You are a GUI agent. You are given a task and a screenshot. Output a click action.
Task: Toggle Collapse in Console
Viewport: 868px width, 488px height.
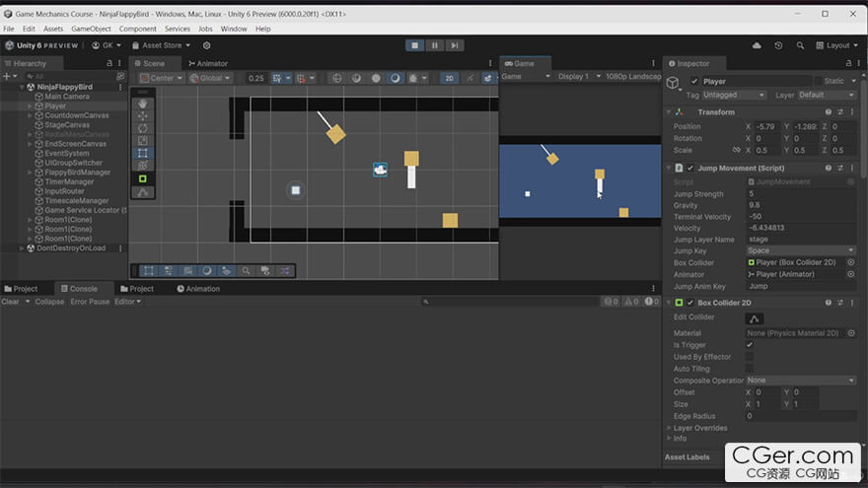pos(49,302)
